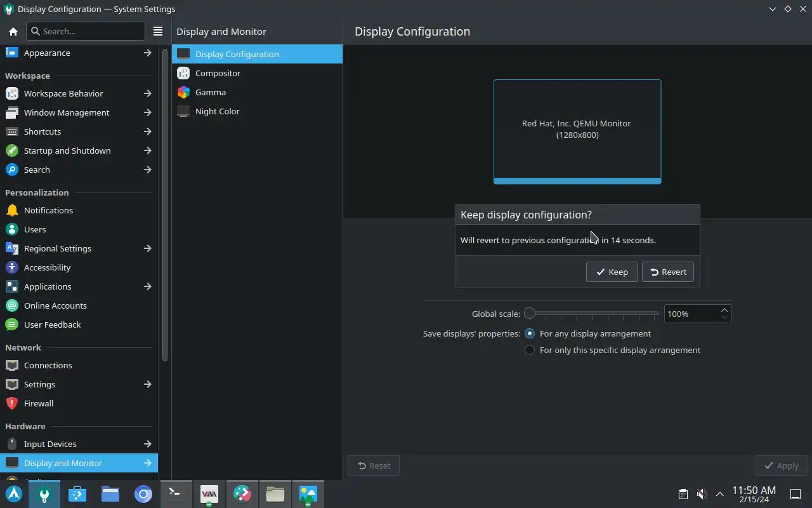Image resolution: width=812 pixels, height=508 pixels.
Task: Open the hamburger menu next to search
Action: tap(158, 31)
